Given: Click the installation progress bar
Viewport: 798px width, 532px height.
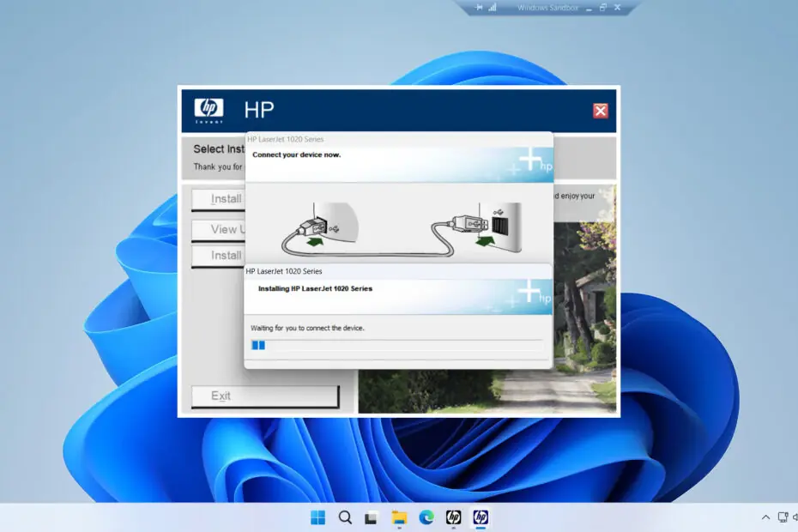Looking at the screenshot, I should coord(397,345).
